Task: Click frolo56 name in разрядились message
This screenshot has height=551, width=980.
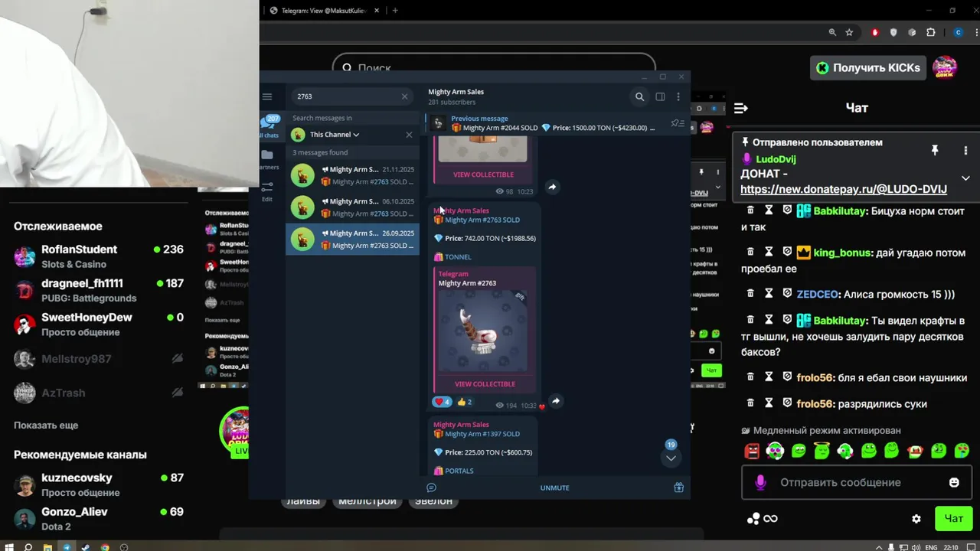Action: 815,404
